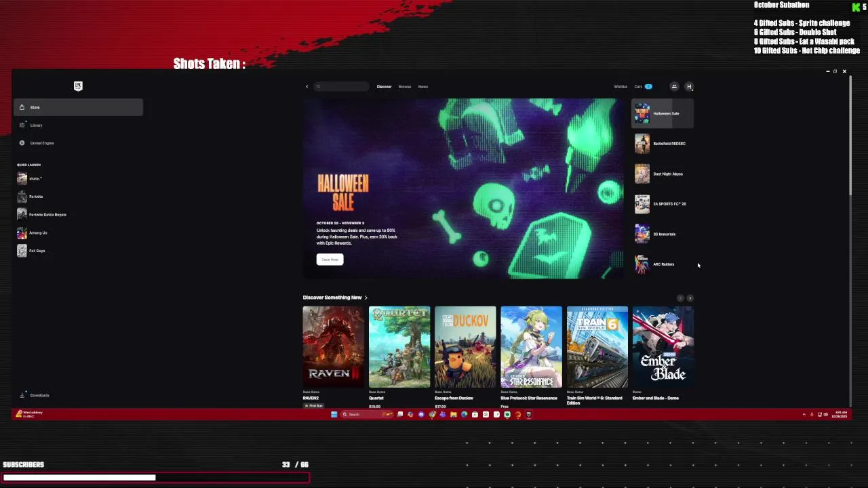
Task: Select Battlefield REDSEC in the carousel list
Action: (x=663, y=144)
